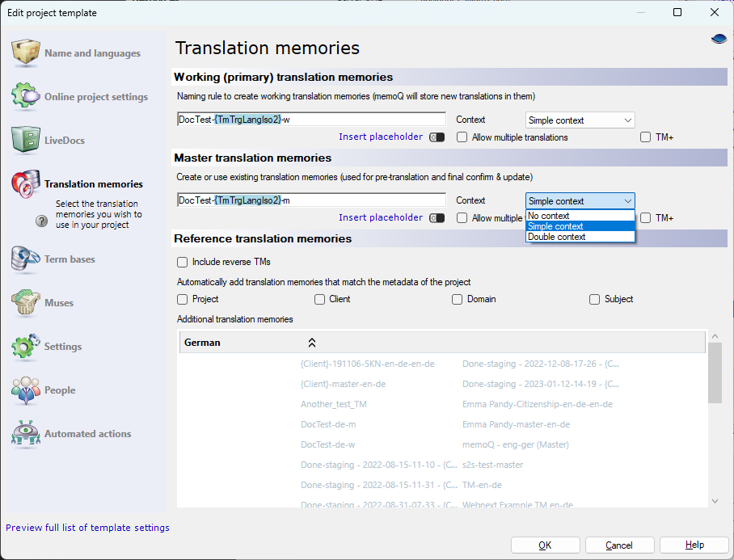Click the help question mark icon

pos(41,221)
